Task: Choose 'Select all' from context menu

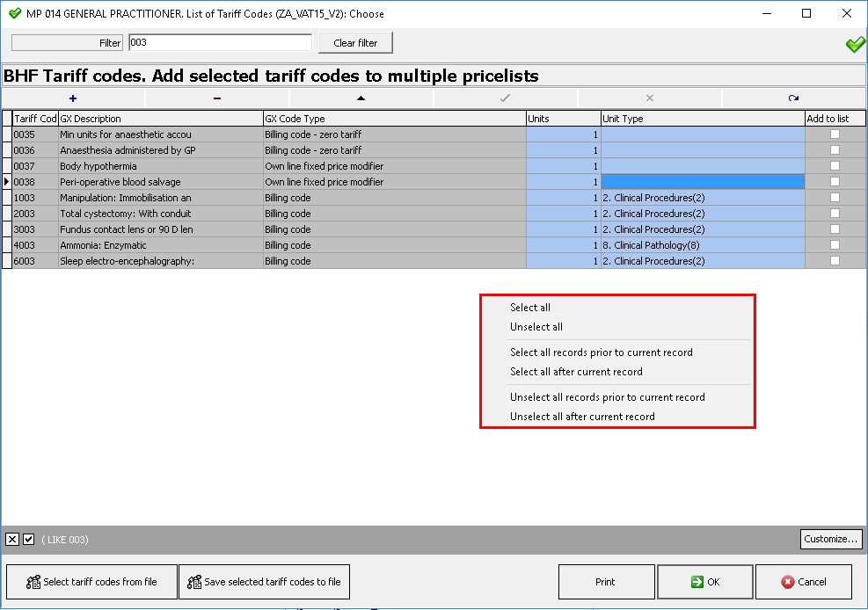Action: tap(530, 308)
